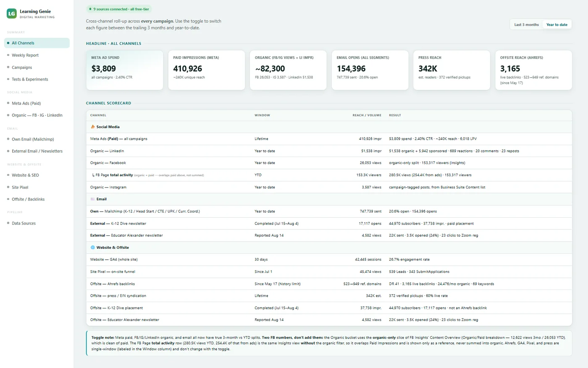Click the Reach / Volume column header

[x=367, y=115]
